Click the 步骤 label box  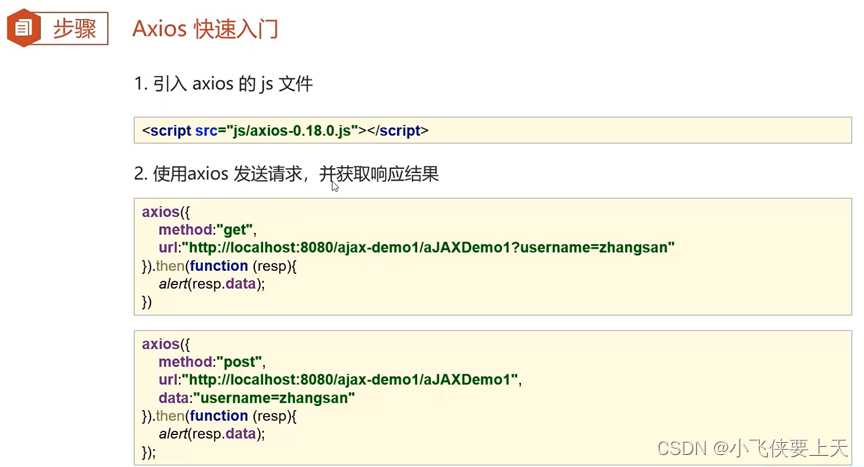(74, 28)
